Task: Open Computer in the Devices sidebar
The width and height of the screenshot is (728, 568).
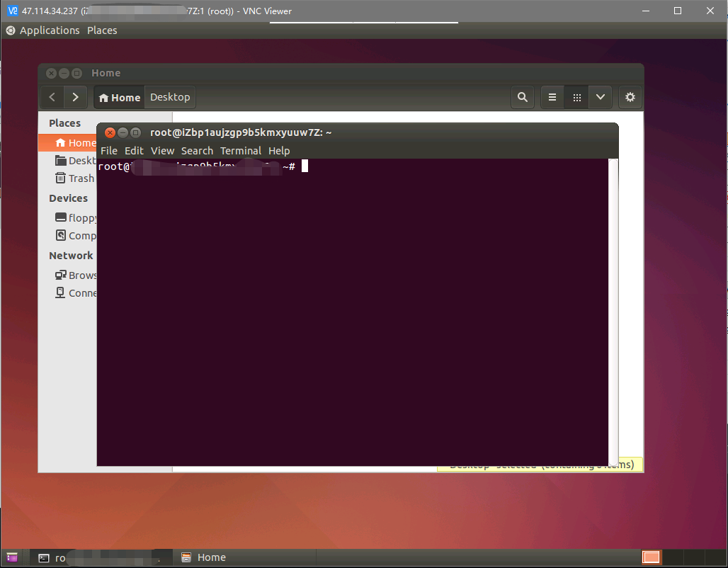Action: [x=68, y=235]
